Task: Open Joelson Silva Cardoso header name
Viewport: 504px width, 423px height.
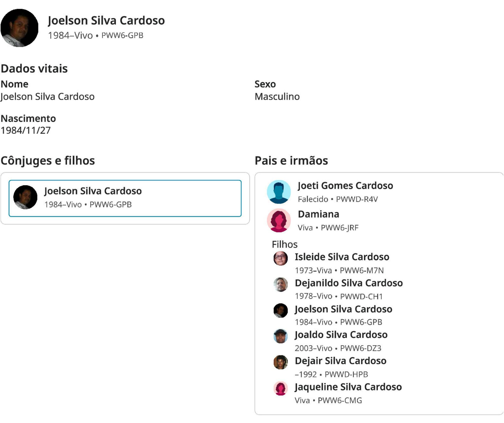Action: 106,20
